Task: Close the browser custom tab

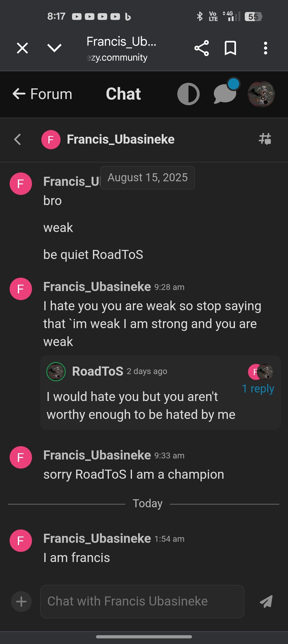Action: [22, 48]
